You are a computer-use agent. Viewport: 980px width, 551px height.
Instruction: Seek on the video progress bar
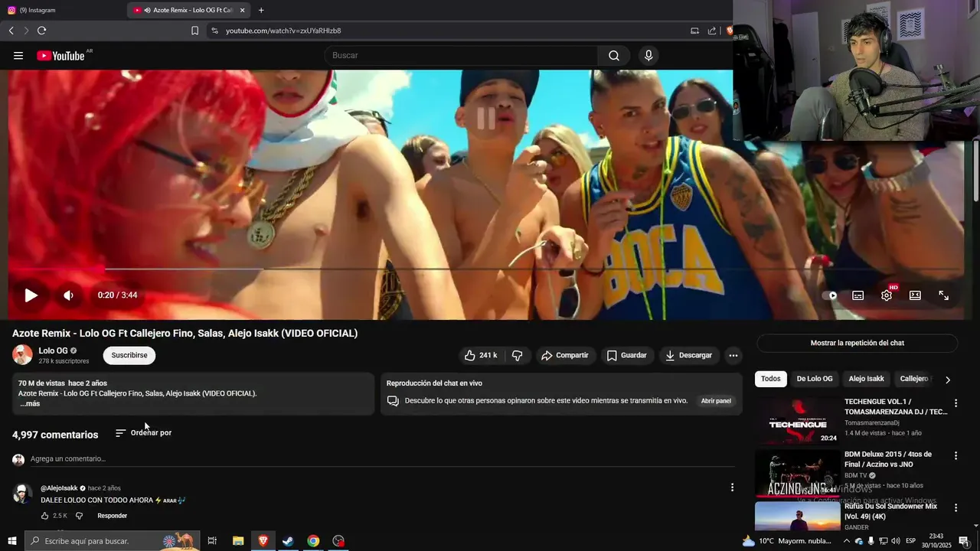click(x=485, y=269)
